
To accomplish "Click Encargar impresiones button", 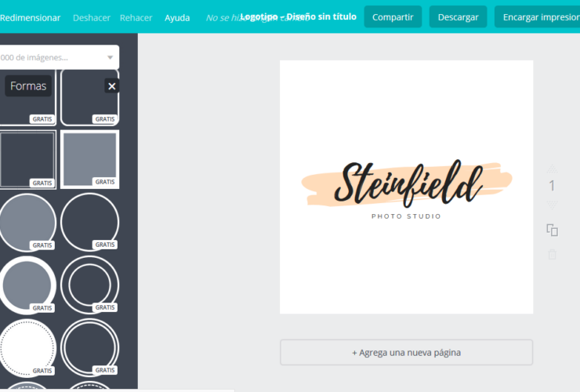I will click(537, 17).
